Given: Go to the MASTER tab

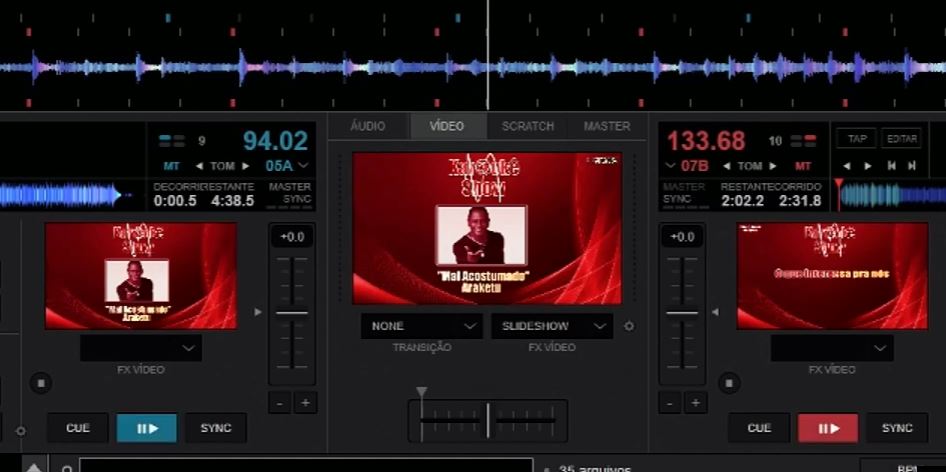Looking at the screenshot, I should (x=607, y=126).
